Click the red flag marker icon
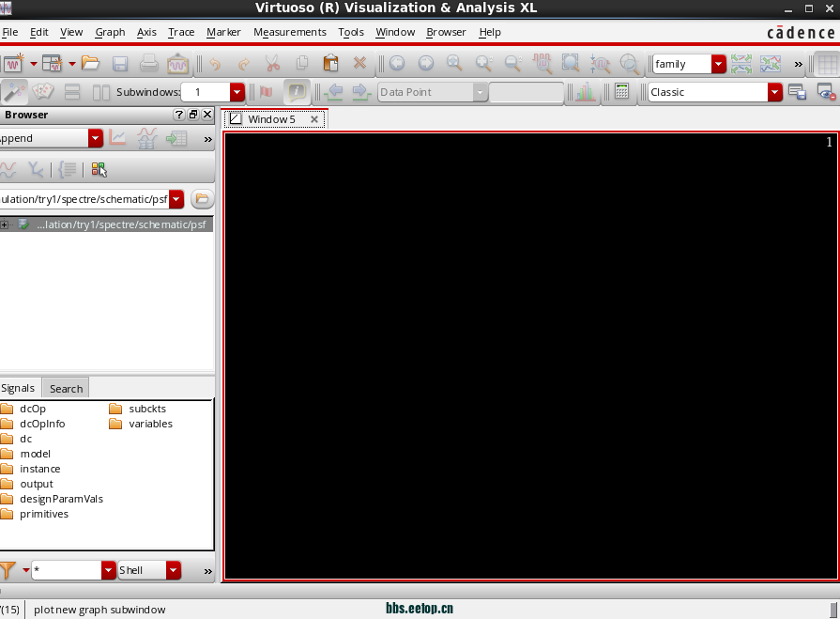Screen dimensions: 840x619 pos(267,92)
